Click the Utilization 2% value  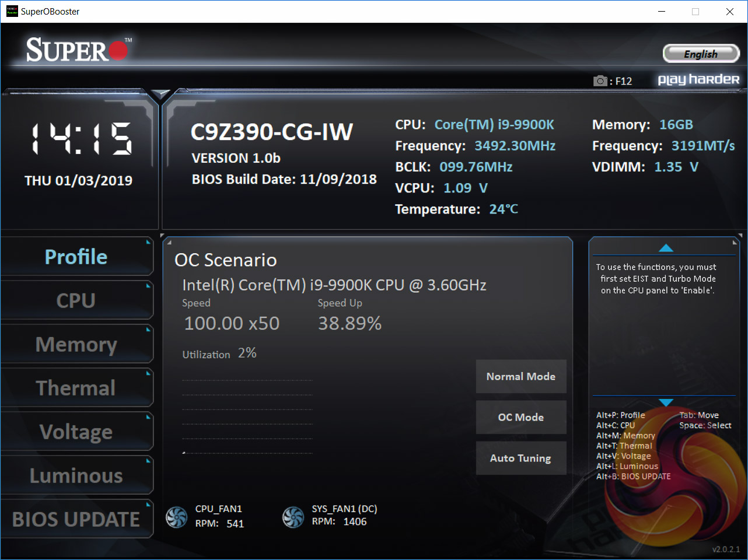247,353
